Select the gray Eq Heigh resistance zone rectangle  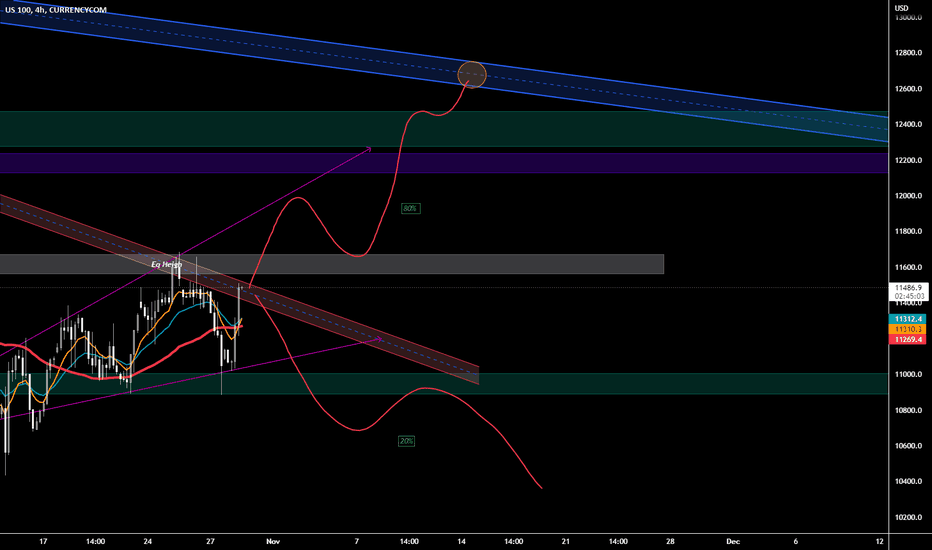pos(332,264)
